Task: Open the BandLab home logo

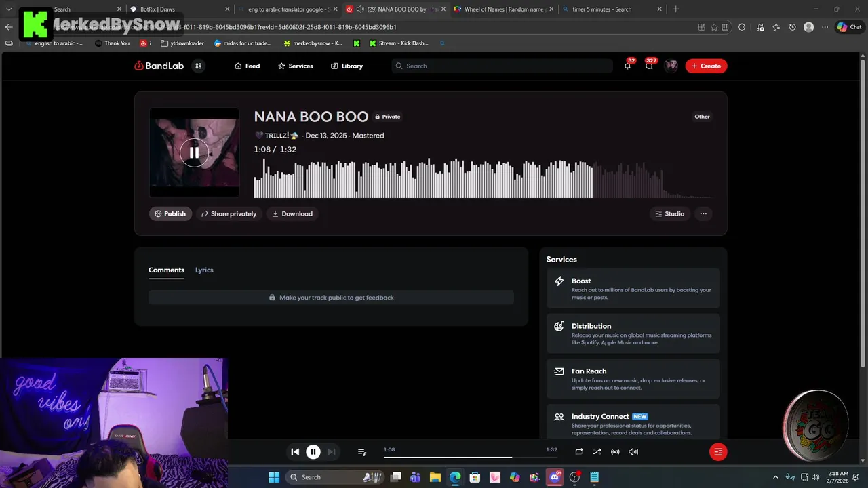Action: (x=159, y=66)
